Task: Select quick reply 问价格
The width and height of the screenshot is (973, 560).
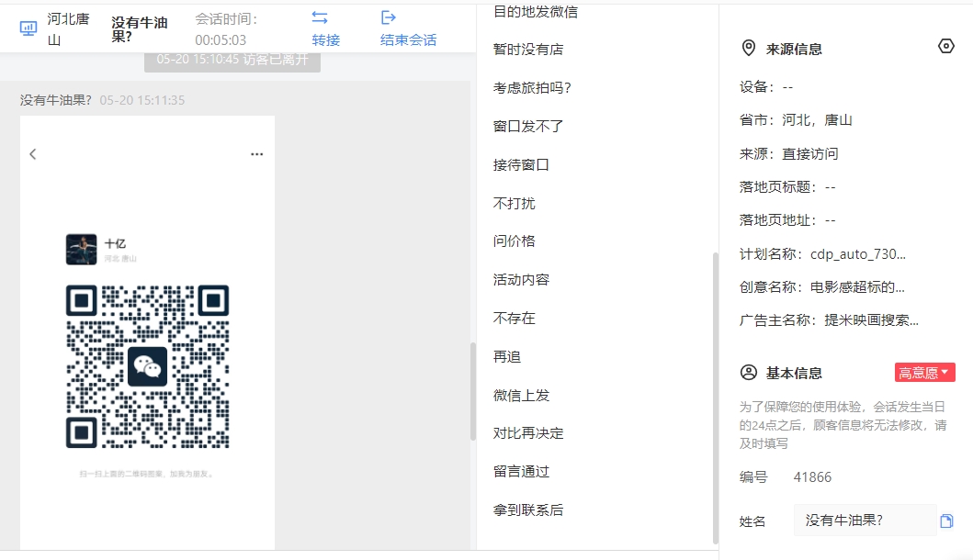Action: 515,241
